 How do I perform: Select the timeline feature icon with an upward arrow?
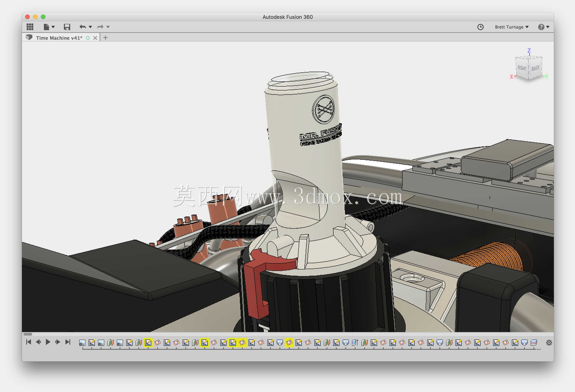click(355, 343)
